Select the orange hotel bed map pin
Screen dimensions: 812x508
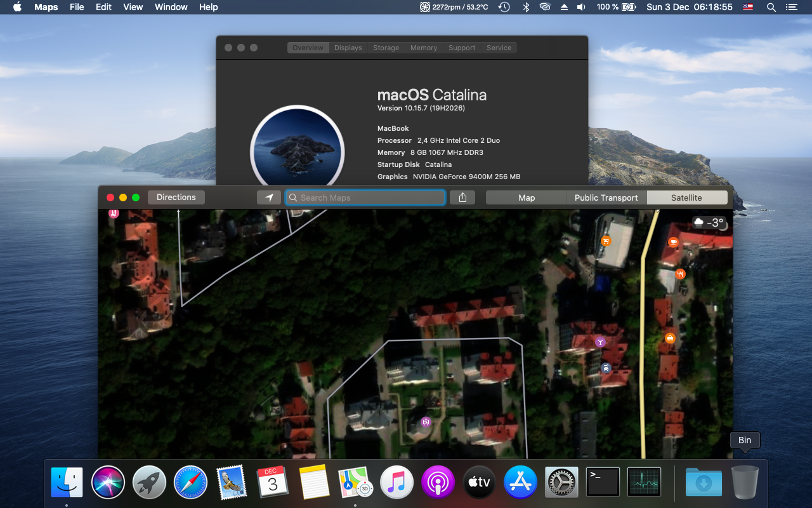670,337
